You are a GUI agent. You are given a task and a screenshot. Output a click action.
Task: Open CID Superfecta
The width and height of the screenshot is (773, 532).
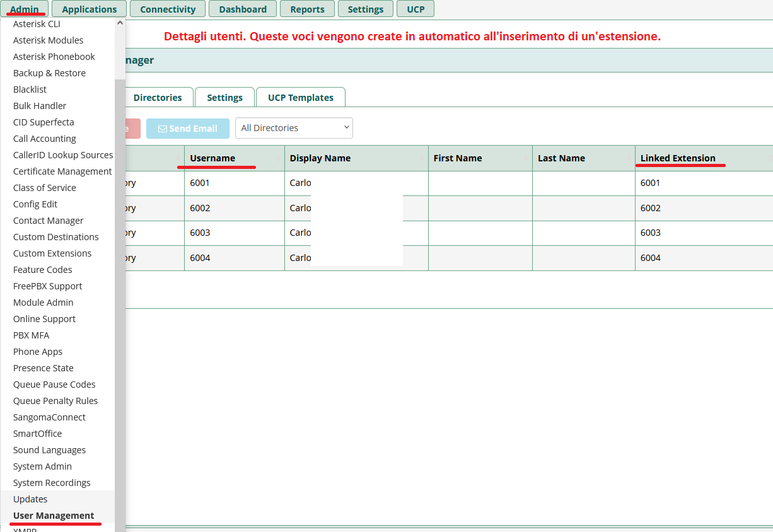(x=44, y=122)
